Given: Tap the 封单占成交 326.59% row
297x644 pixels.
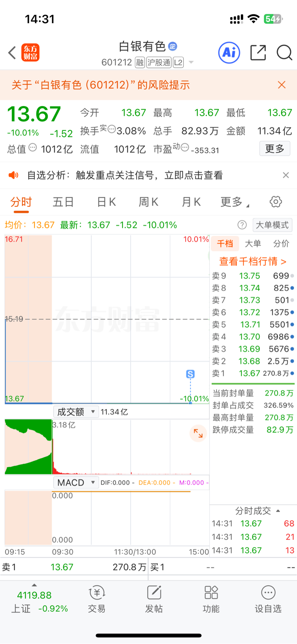Looking at the screenshot, I should (x=253, y=405).
